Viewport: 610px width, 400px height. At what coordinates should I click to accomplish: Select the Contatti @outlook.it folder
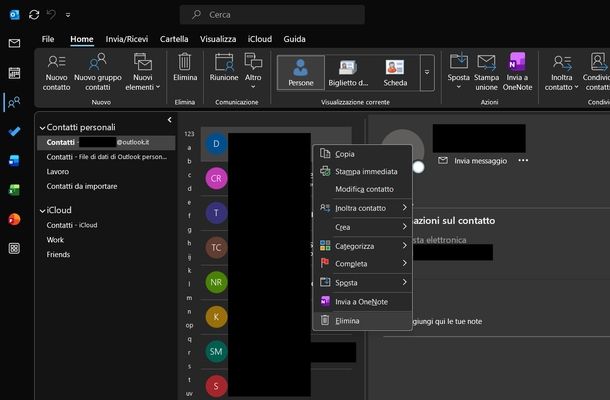[x=107, y=142]
